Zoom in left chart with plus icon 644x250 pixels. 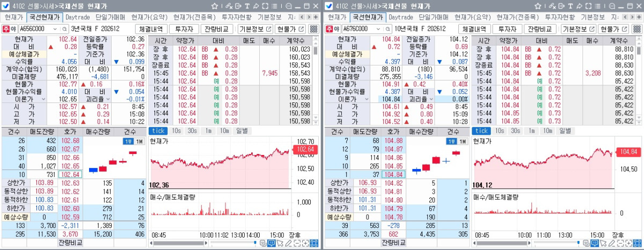(305, 244)
